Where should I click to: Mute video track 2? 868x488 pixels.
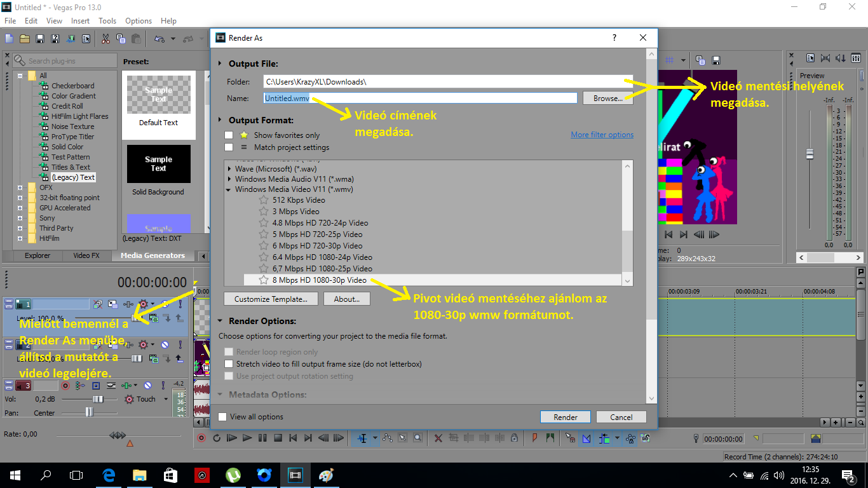point(165,344)
